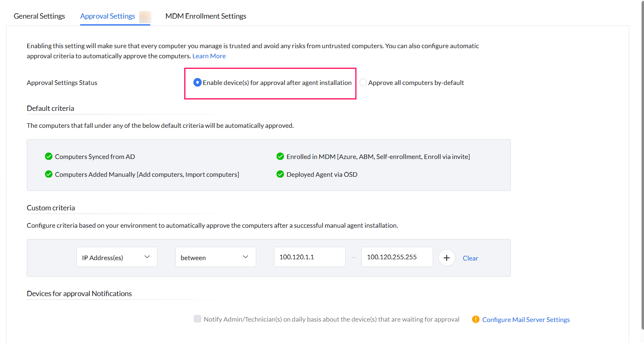644x343 pixels.
Task: Click the ending IP field 100.120.255.255
Action: click(397, 257)
